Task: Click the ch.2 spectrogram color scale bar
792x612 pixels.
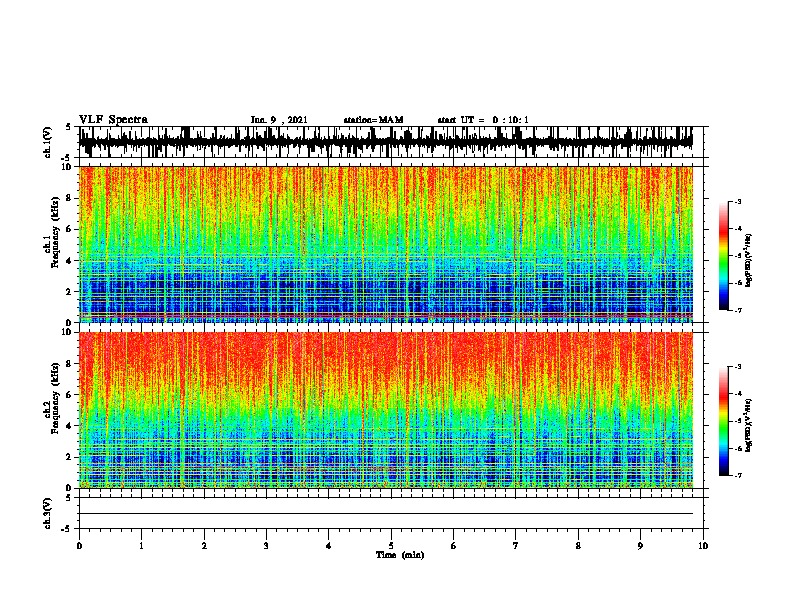Action: 724,421
